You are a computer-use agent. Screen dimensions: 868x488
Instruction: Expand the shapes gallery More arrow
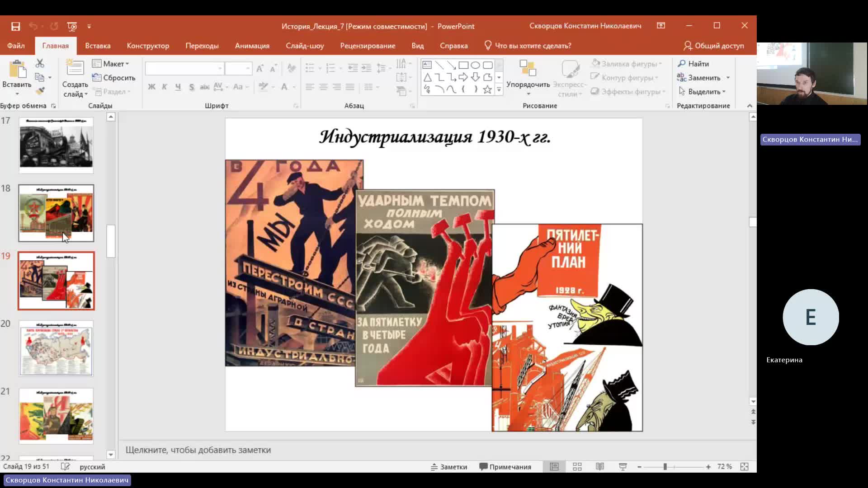pos(499,89)
